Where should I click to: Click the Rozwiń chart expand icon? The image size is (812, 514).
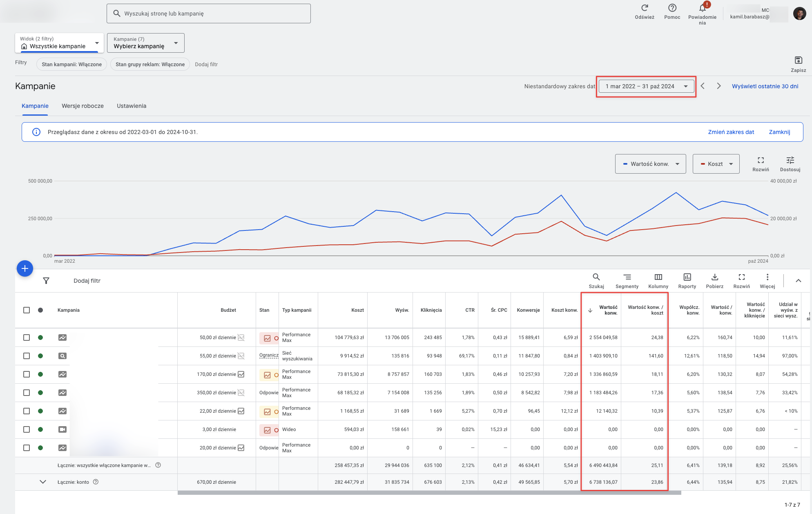[761, 160]
